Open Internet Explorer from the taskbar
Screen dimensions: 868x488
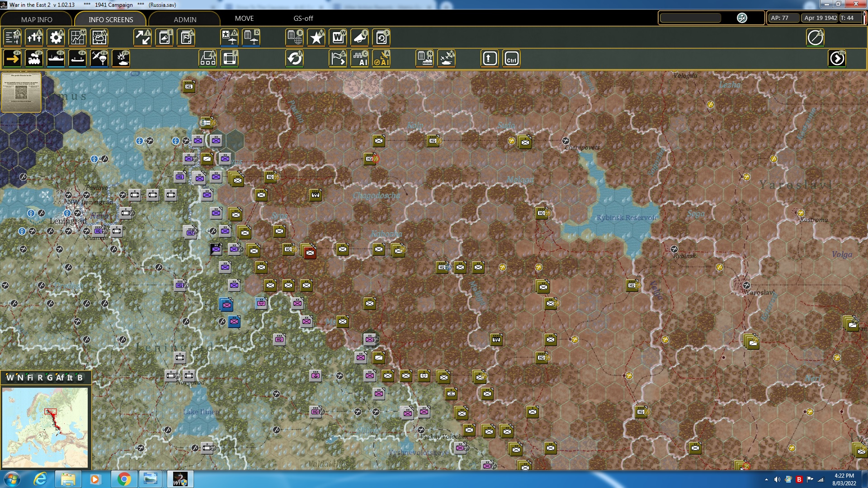(40, 479)
